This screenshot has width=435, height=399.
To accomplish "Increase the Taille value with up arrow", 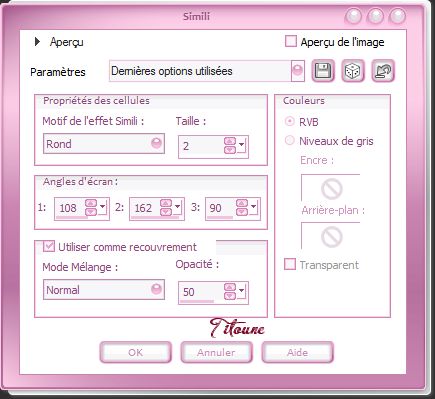I will (x=230, y=142).
